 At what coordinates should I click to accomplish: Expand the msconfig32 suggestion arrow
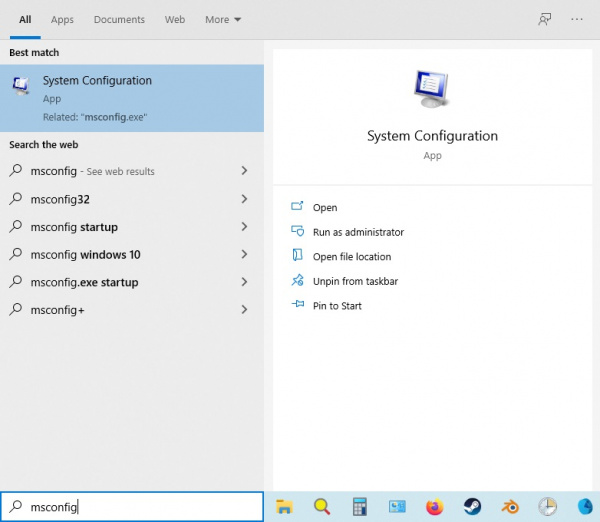(x=244, y=199)
